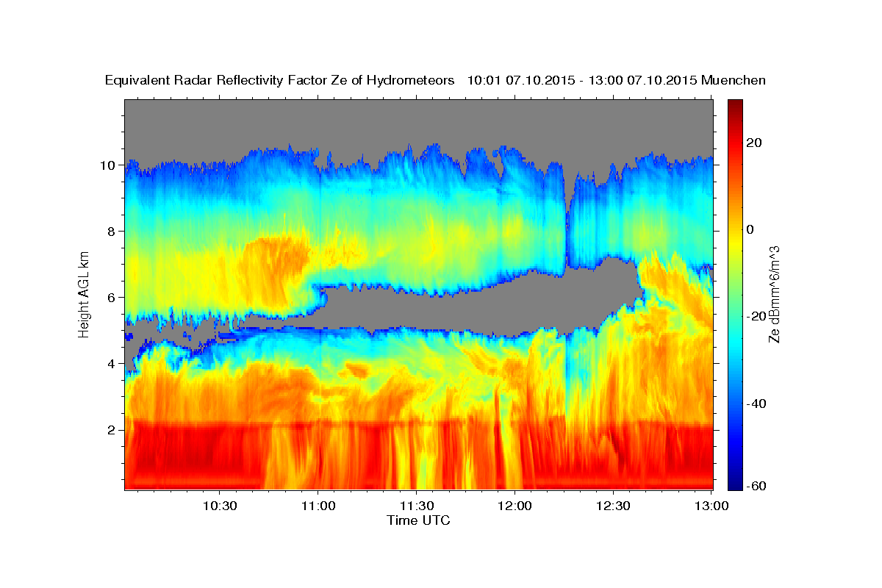The width and height of the screenshot is (882, 588).
Task: Click the colorbar value label 0
Action: (x=750, y=229)
